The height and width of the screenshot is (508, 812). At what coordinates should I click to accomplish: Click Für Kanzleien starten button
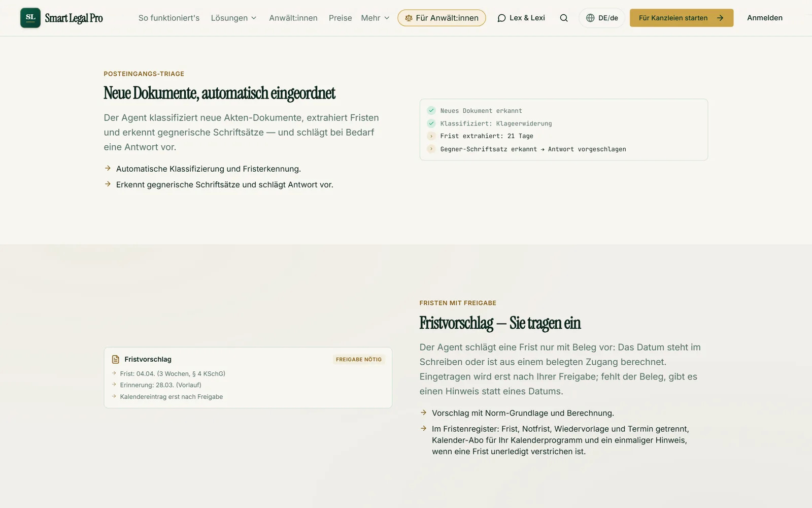[x=682, y=18]
